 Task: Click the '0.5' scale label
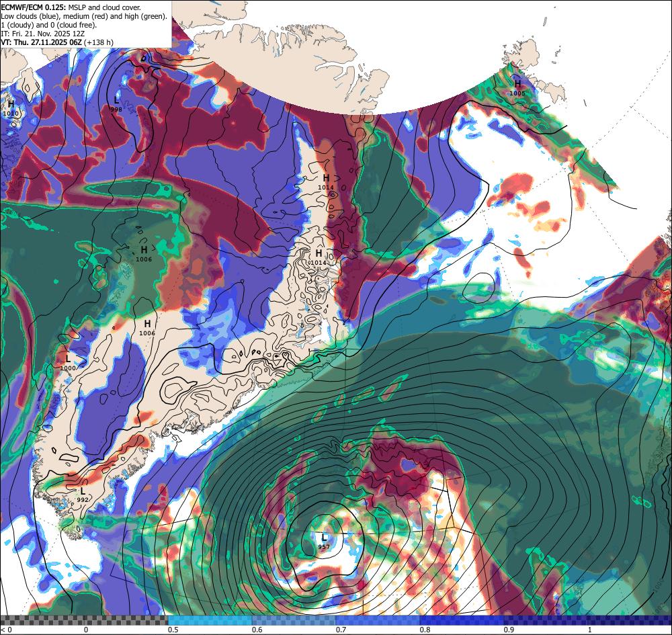pos(173,630)
